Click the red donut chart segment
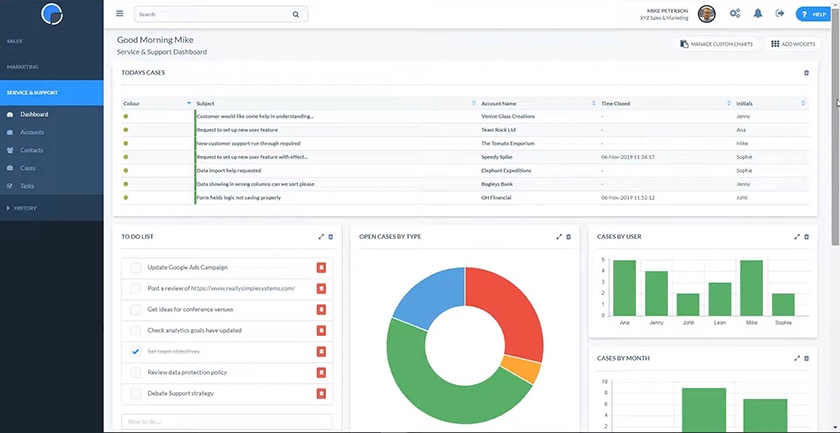840x433 pixels. coord(512,311)
